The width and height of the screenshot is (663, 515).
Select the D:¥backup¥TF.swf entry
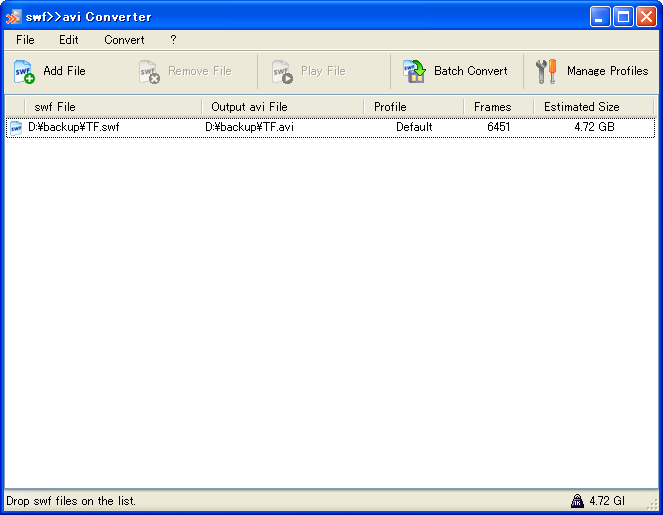(74, 127)
